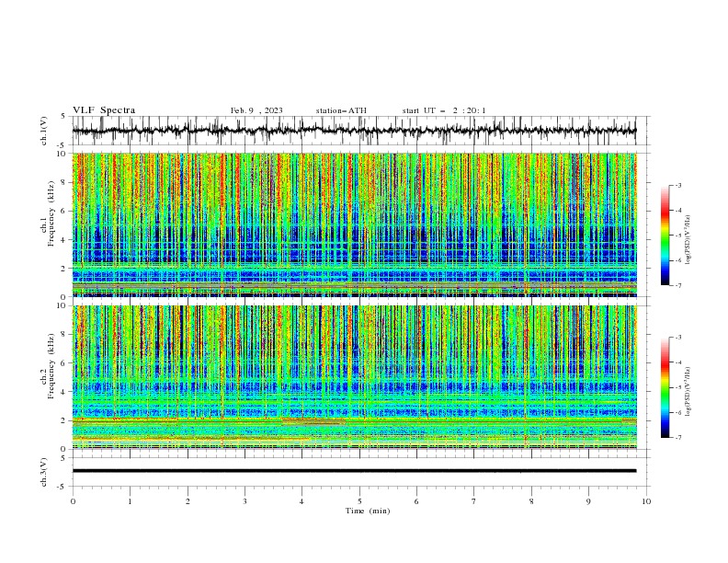Click the "-3" tick on ch.1 color bar
Screen dimensions: 728x563
click(678, 185)
